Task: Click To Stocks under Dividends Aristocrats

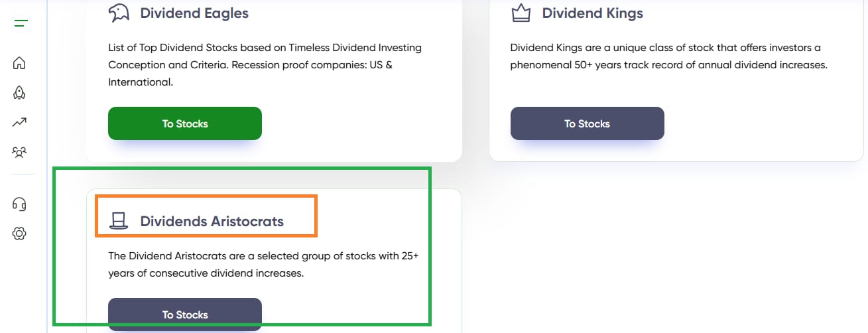Action: click(185, 314)
